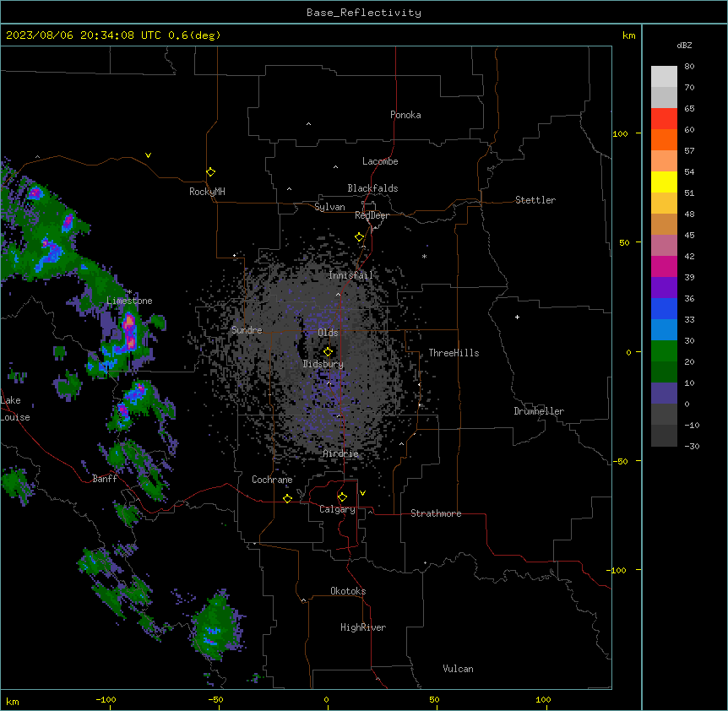Viewport: 728px width, 711px height.
Task: Click the Airdrie city label
Action: click(341, 453)
